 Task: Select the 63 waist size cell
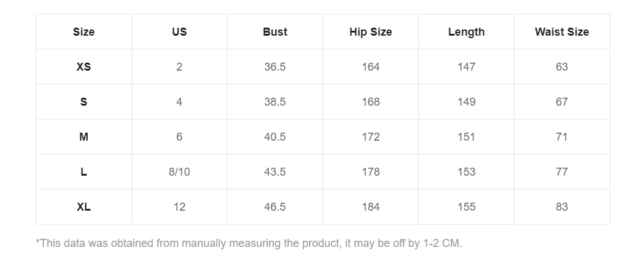562,67
